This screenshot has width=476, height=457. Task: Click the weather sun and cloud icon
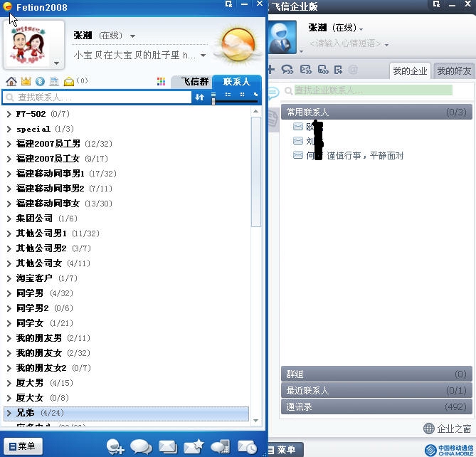coord(238,46)
